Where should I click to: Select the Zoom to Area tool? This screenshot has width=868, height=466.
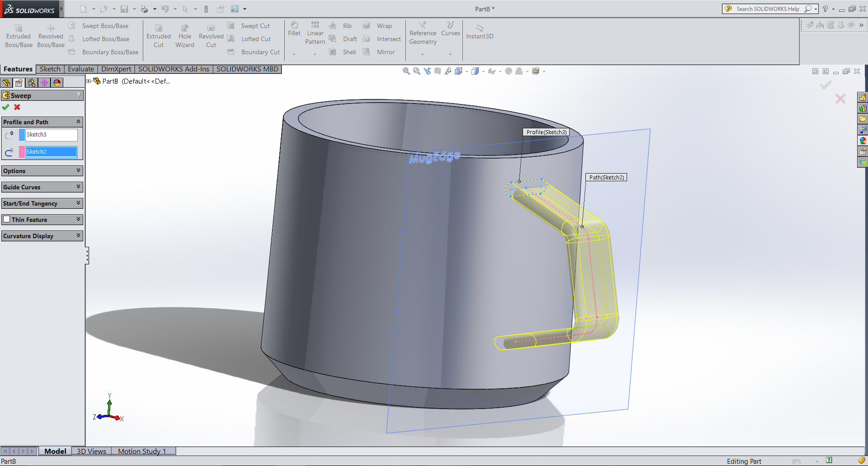pyautogui.click(x=417, y=71)
